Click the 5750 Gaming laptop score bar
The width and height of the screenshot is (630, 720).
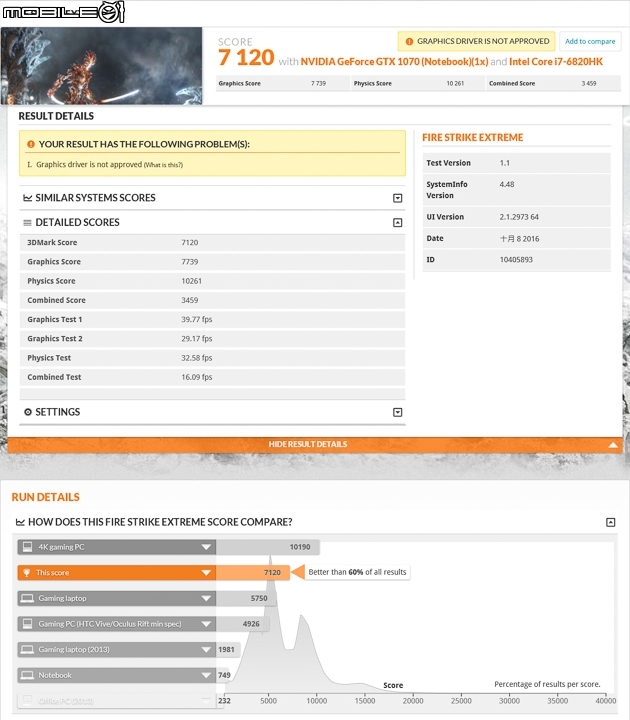tap(246, 598)
